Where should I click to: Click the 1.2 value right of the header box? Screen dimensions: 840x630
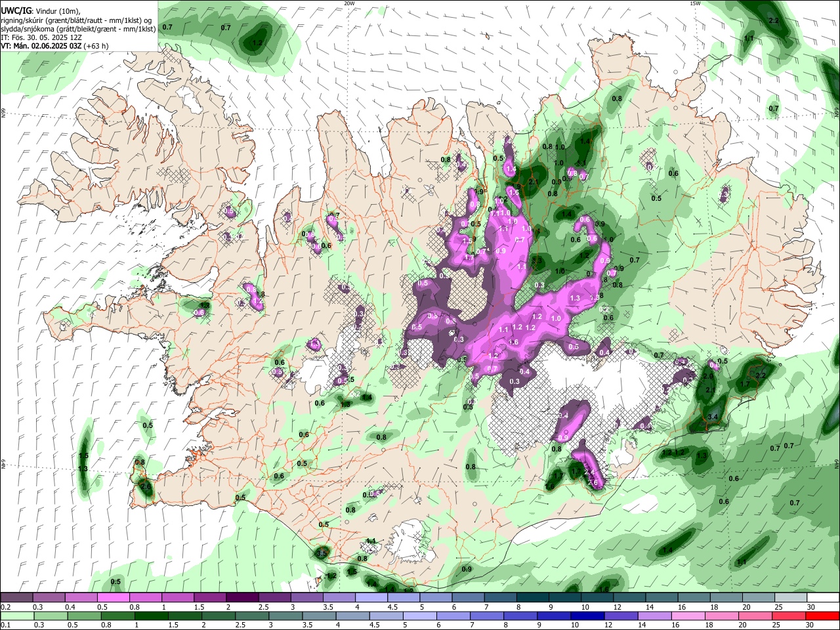(x=257, y=43)
